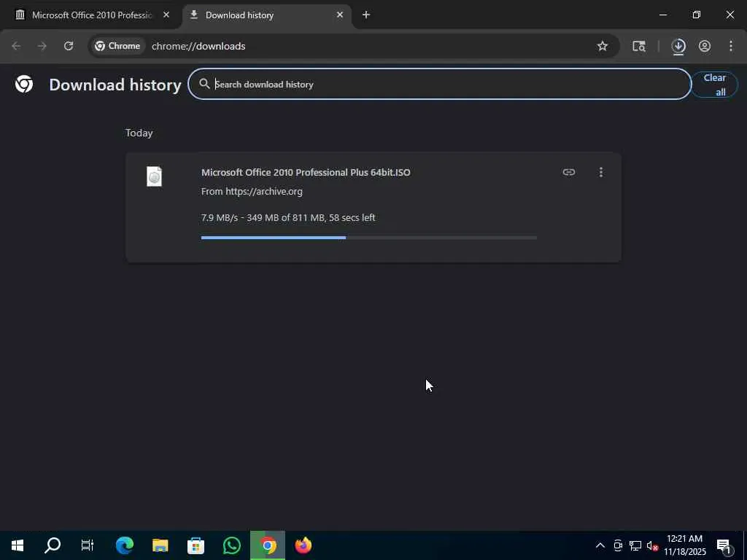Open the notification center icon
747x560 pixels.
coord(724,545)
